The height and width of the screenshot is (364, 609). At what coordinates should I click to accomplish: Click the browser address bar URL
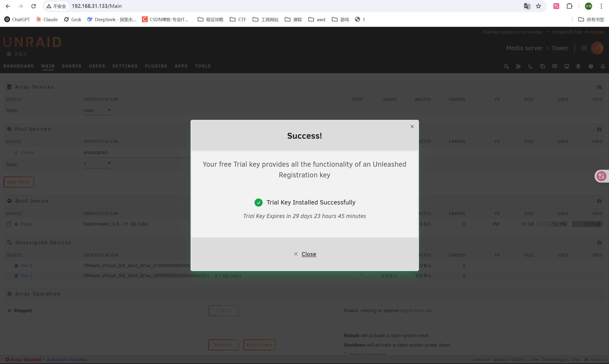[97, 6]
